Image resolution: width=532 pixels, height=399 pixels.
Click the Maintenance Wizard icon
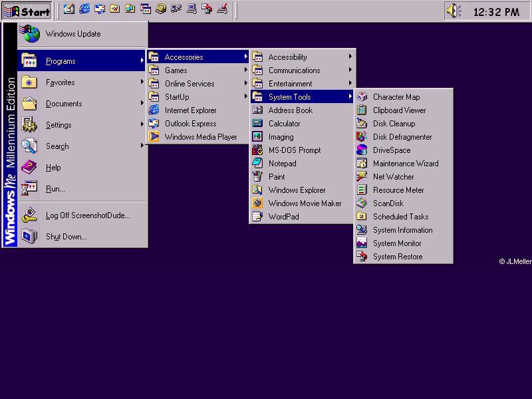(x=362, y=163)
